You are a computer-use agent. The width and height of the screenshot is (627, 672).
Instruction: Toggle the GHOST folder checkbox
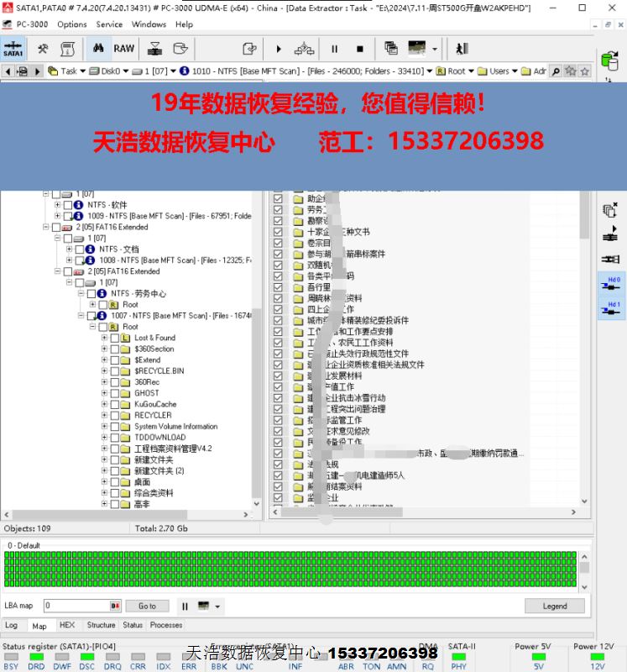115,393
